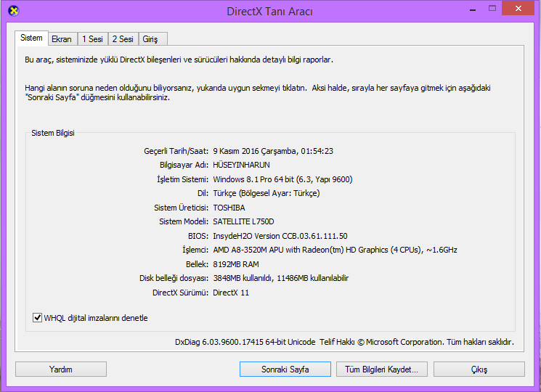Click the intro sentence starting "Bu araç"
Image resolution: width=541 pixels, height=392 pixels.
coord(179,60)
